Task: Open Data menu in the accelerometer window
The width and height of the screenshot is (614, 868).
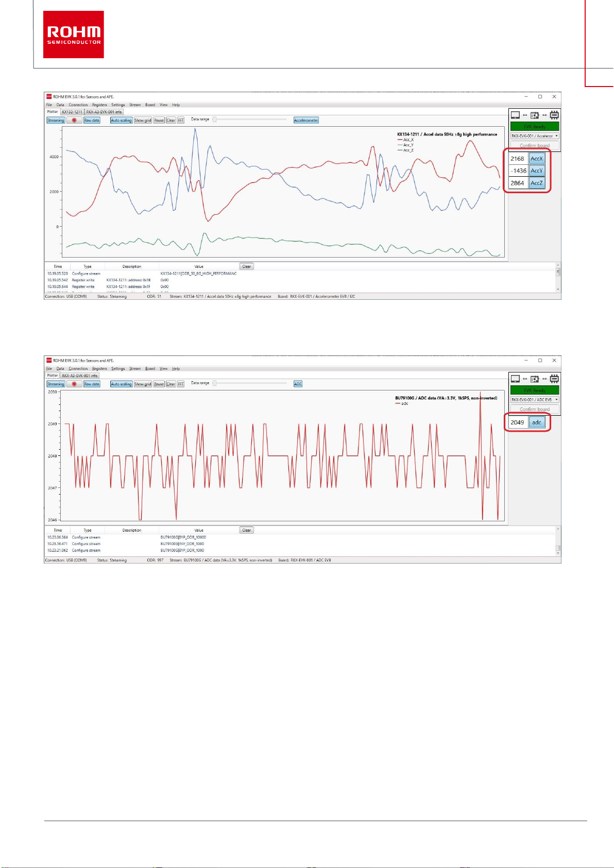Action: point(60,105)
